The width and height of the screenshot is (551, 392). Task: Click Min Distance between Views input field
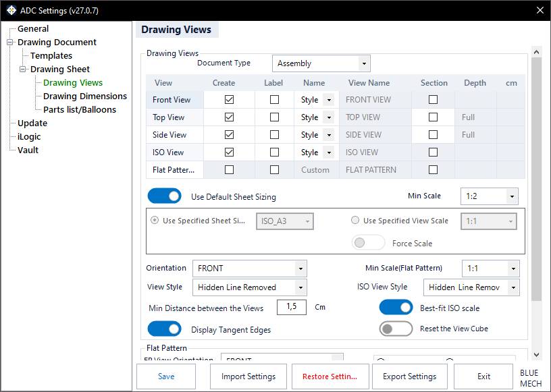coord(292,308)
